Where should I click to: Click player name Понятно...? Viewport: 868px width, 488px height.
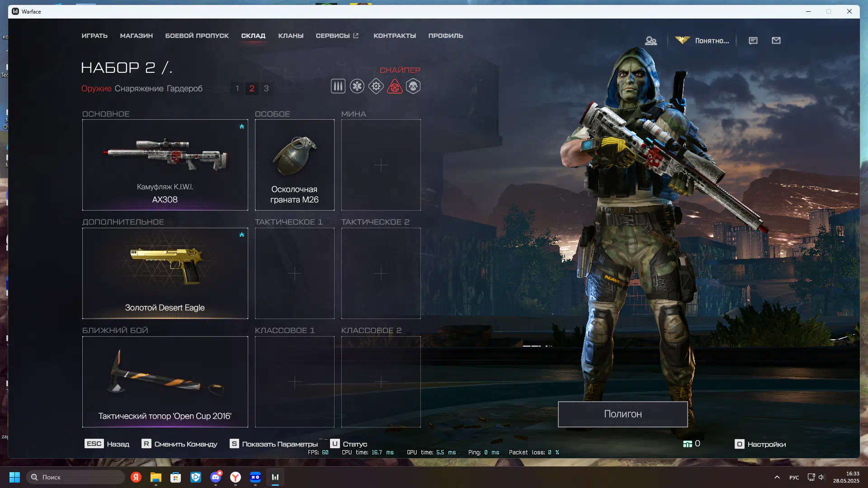pos(712,41)
